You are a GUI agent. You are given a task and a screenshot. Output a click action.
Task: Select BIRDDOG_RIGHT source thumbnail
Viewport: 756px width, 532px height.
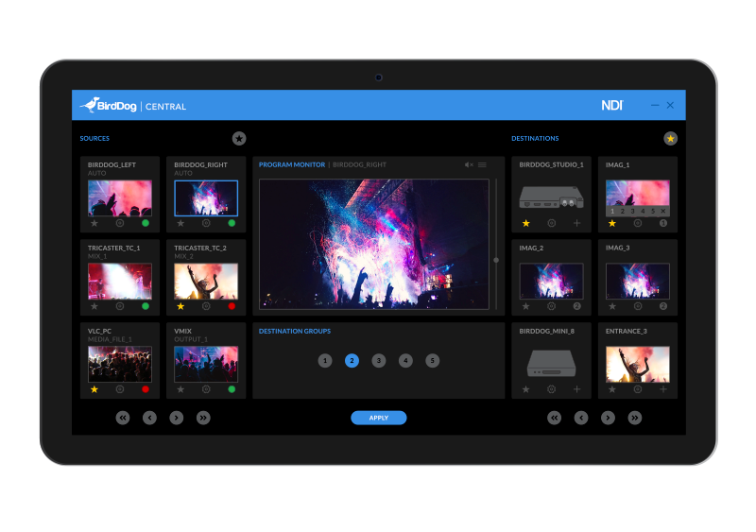206,198
